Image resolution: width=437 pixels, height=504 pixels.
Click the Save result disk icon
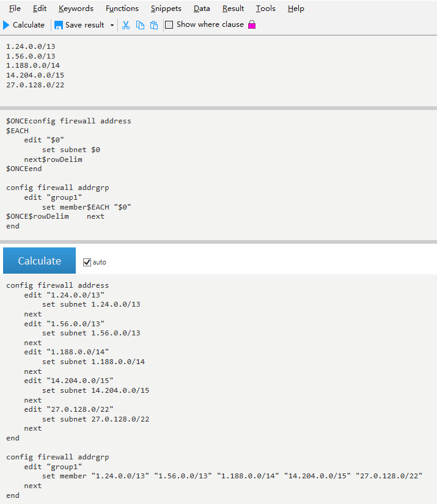59,25
